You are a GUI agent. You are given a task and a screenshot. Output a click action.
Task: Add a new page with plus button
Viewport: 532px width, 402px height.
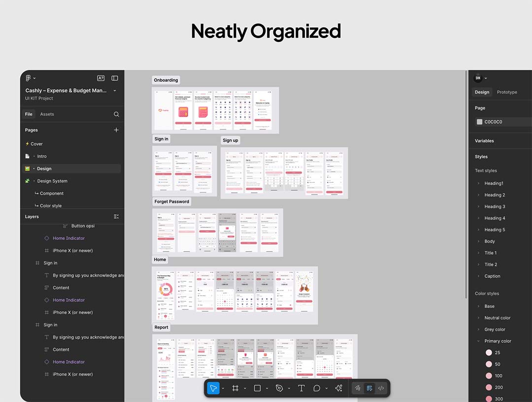116,130
